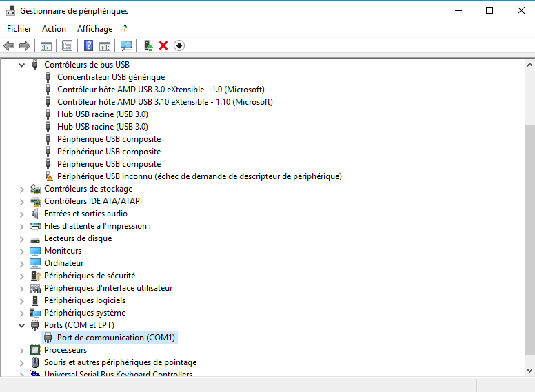Click the Back arrow toolbar icon
Screen dimensions: 535x392
(9, 45)
